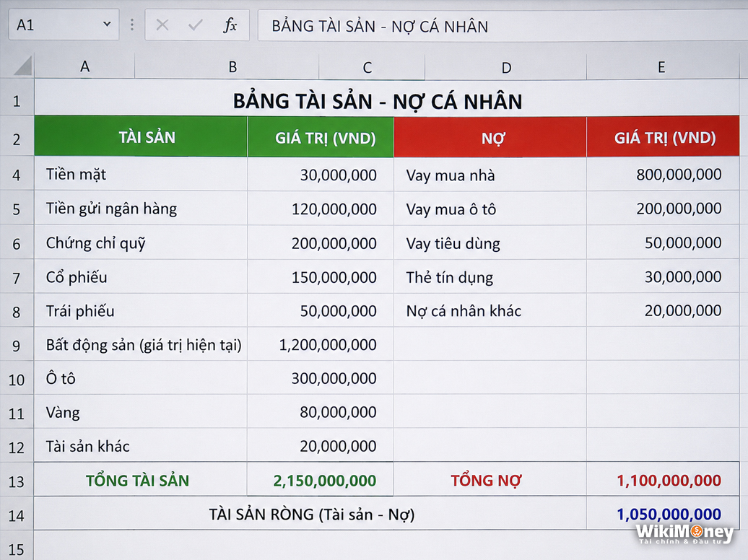This screenshot has height=560, width=748.
Task: Click the 1,200,000,000 value cell
Action: pos(321,344)
